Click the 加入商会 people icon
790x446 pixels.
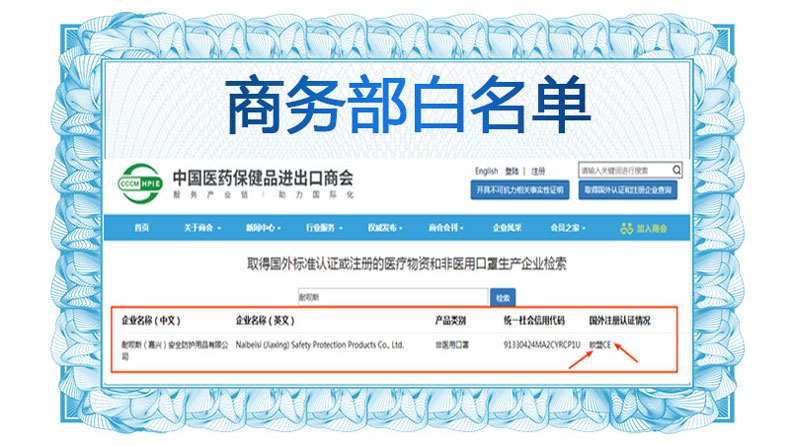click(x=627, y=228)
